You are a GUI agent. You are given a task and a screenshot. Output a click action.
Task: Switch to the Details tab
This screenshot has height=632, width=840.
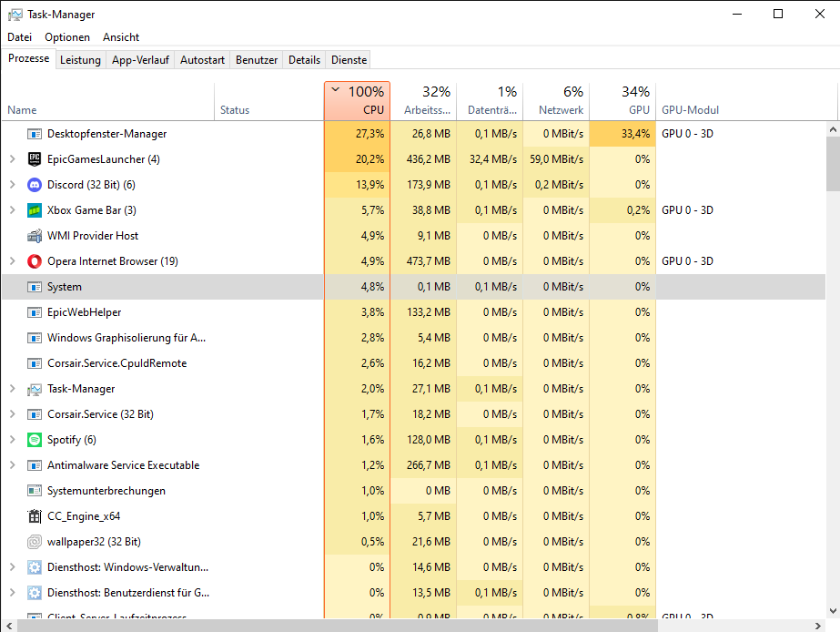pos(304,60)
